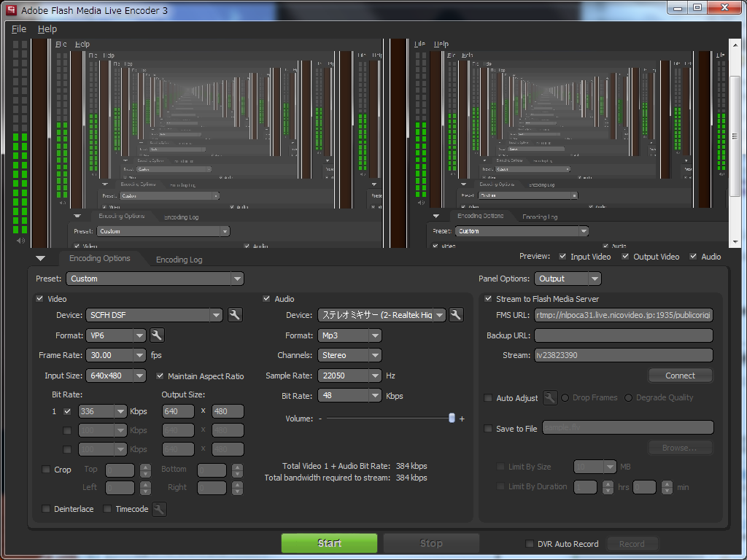747x560 pixels.
Task: Click the speaker icon under audio meter
Action: [20, 241]
